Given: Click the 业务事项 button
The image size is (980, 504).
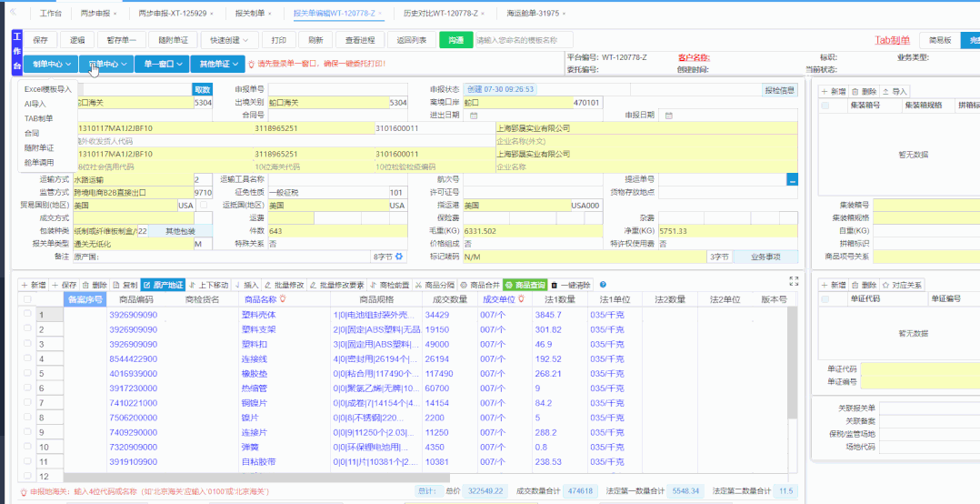Looking at the screenshot, I should 765,257.
